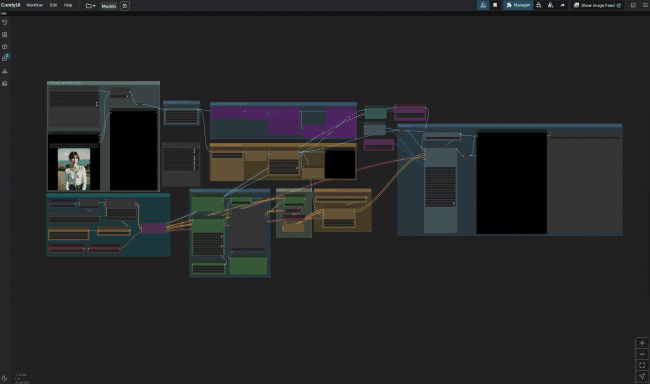The height and width of the screenshot is (384, 650).
Task: Click the zoom out minus button
Action: click(642, 354)
